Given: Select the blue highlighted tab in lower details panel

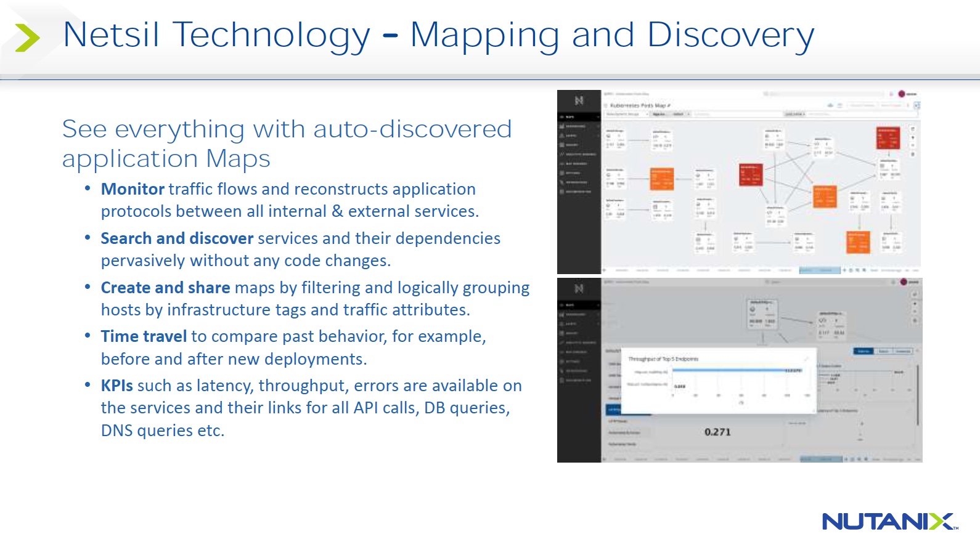Looking at the screenshot, I should pos(863,351).
